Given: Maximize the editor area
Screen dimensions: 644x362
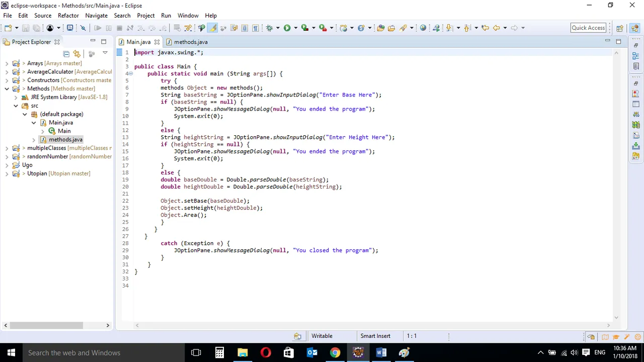Looking at the screenshot, I should pyautogui.click(x=618, y=41).
